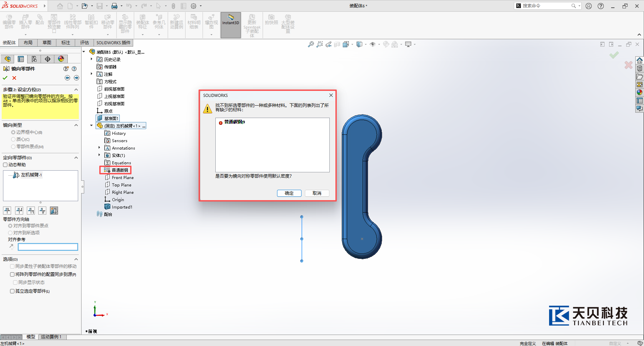Click the Next arrow in Mirror Components
This screenshot has height=346, width=644.
pos(76,78)
